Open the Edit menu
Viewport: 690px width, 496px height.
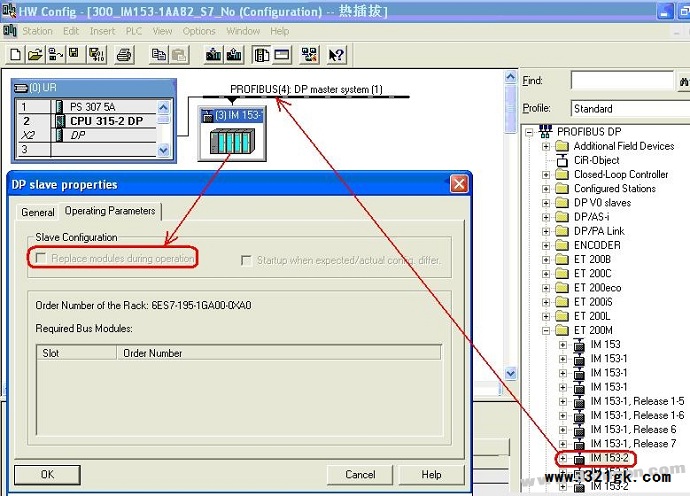(71, 31)
